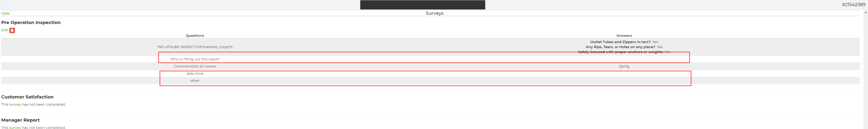
Task: Click the scrollbar up arrow at right edge
Action: (x=865, y=12)
